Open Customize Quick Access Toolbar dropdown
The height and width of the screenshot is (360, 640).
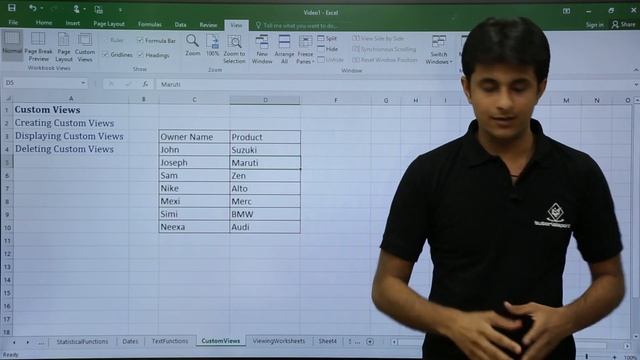point(120,9)
